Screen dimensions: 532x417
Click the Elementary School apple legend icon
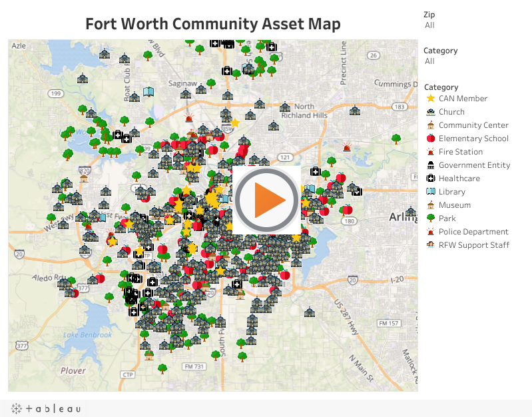[431, 139]
